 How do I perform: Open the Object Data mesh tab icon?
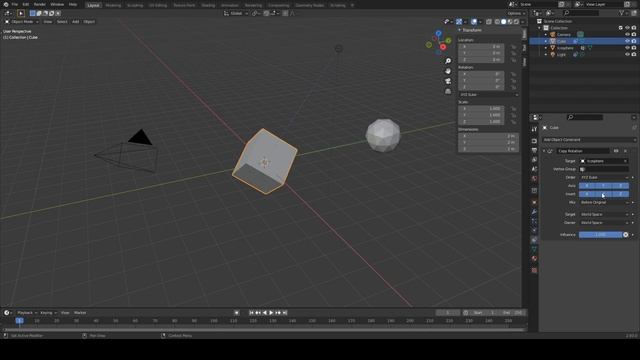[534, 249]
